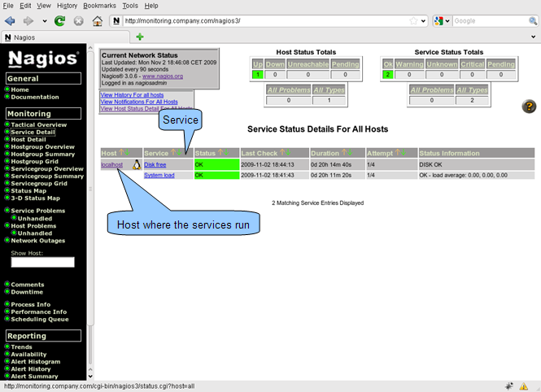Sort Duration column ascending arrow
Screen dimensions: 541x392
[344, 152]
